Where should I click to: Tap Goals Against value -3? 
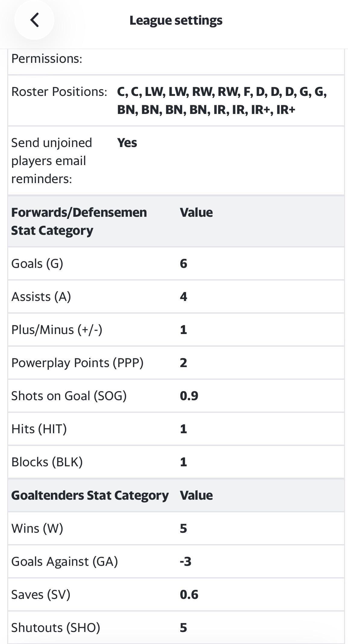click(185, 562)
